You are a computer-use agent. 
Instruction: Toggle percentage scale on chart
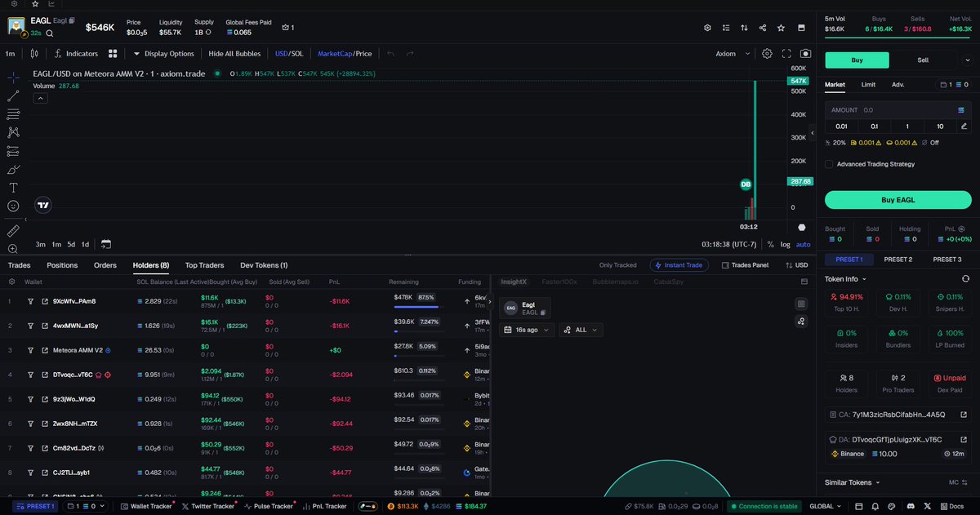(770, 244)
